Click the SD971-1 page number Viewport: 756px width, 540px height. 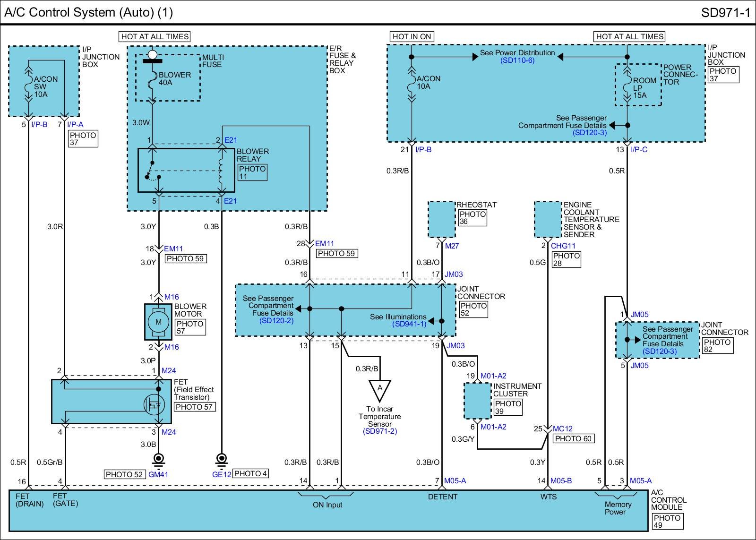[x=725, y=13]
